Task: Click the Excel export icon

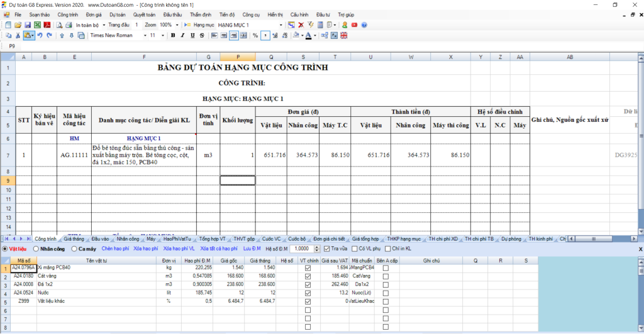Action: pos(37,25)
